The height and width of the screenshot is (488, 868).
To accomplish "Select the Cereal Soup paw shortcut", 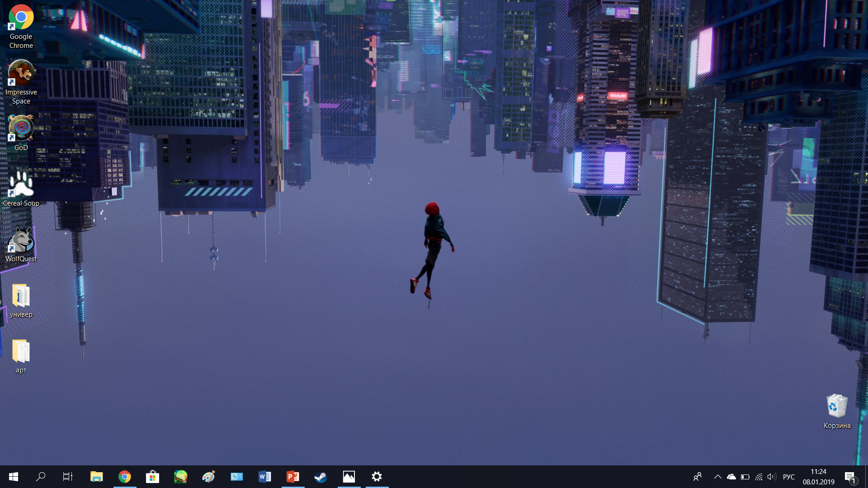I will point(21,189).
